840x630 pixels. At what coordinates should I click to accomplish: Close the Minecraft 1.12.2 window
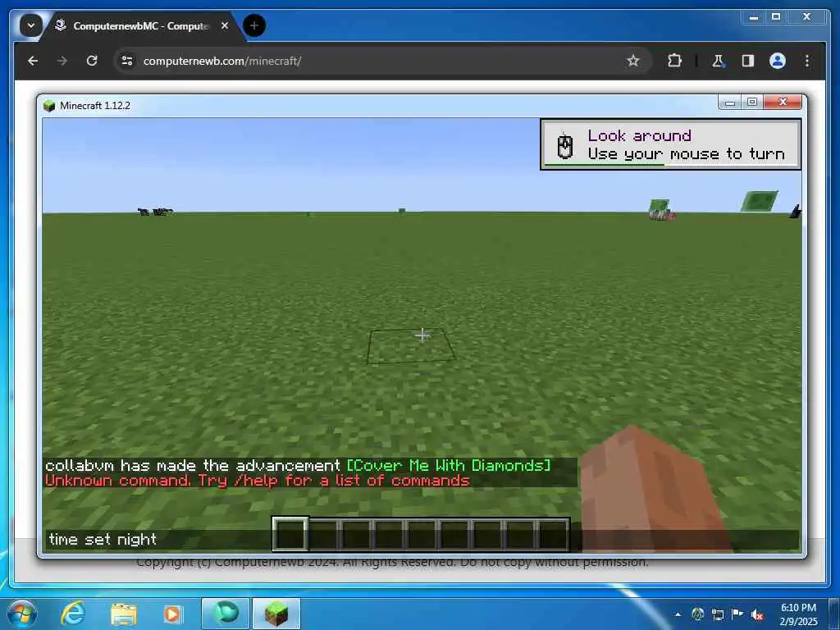(783, 102)
